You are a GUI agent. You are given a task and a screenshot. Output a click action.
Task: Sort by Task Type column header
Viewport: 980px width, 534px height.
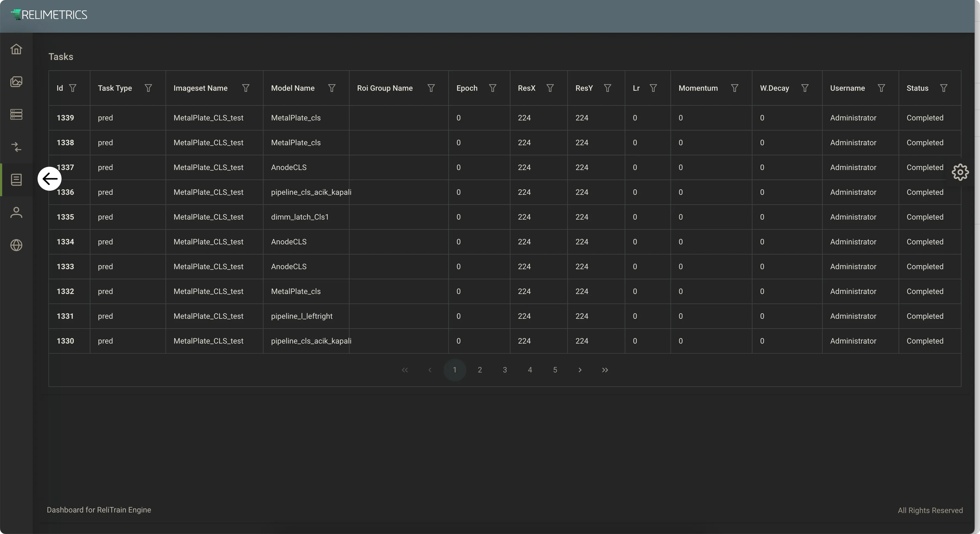pyautogui.click(x=115, y=88)
